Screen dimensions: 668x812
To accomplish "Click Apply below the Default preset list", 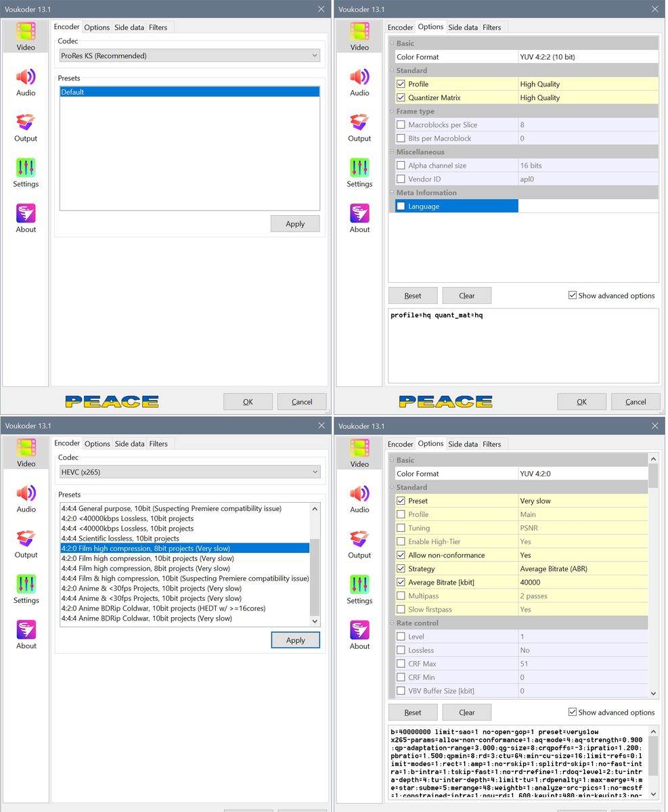I will (295, 224).
